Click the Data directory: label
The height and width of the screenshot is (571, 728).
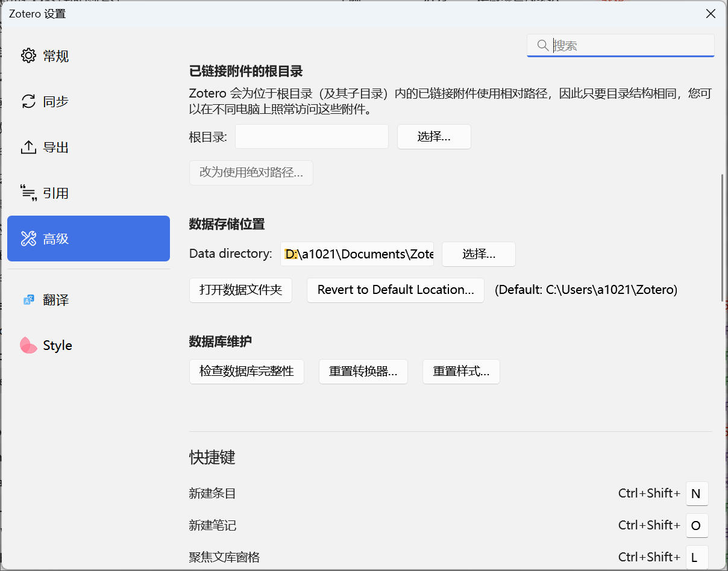(230, 254)
